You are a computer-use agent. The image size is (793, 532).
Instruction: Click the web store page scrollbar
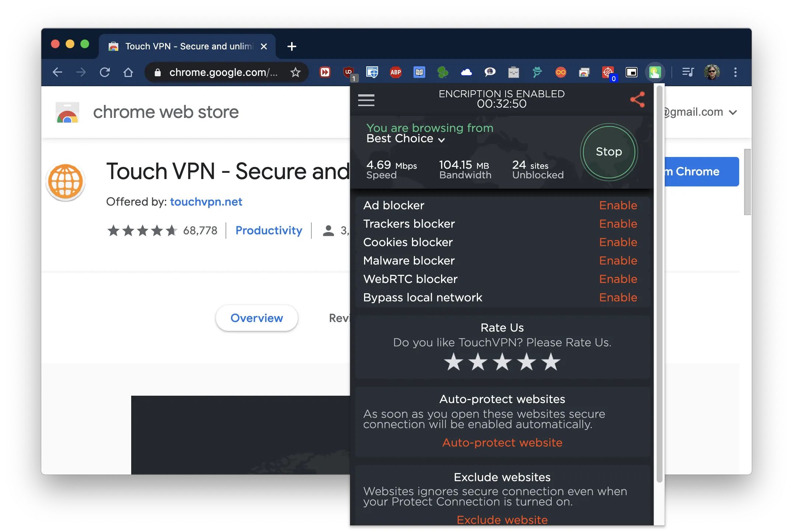747,182
